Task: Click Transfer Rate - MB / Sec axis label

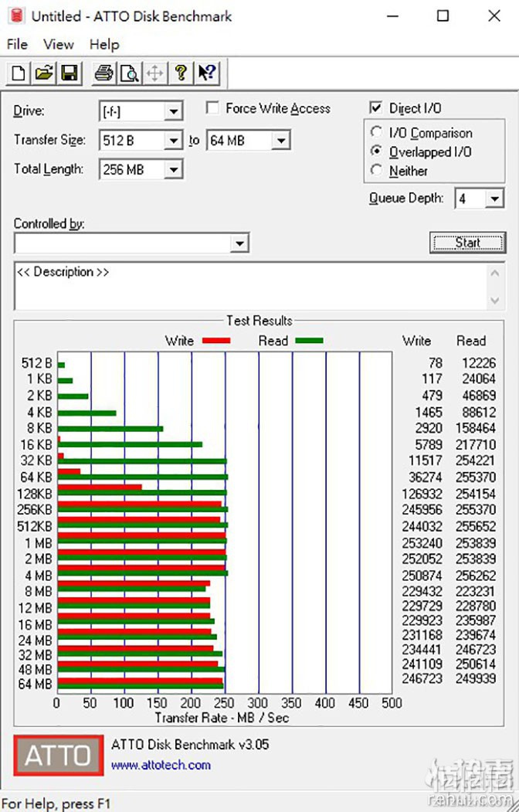Action: [222, 718]
